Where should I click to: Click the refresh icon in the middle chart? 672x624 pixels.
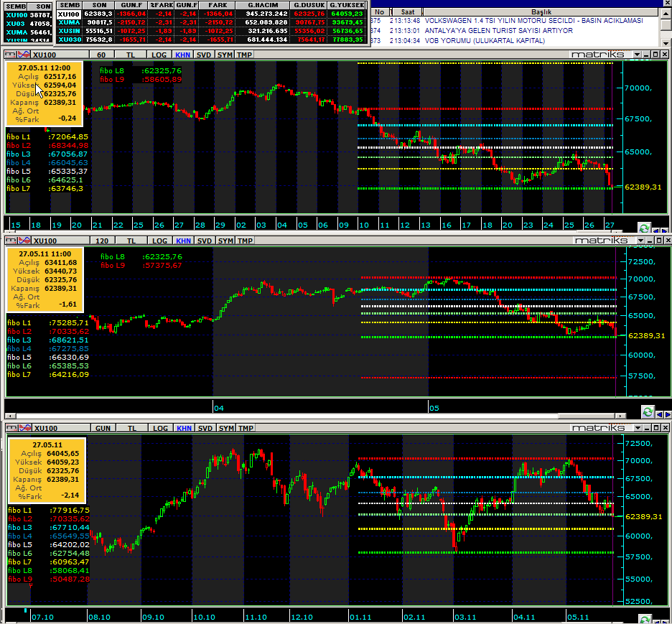click(x=648, y=411)
